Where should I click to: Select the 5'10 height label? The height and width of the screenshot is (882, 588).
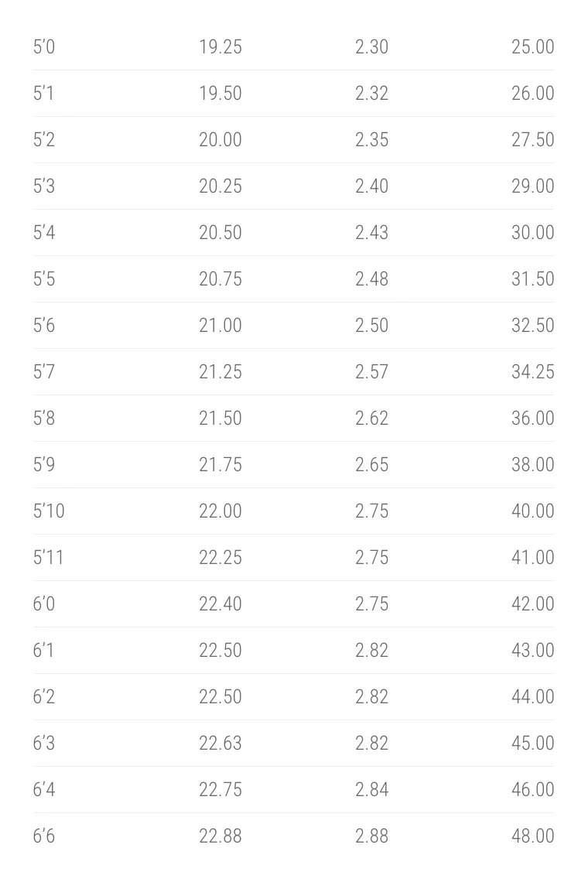point(49,511)
